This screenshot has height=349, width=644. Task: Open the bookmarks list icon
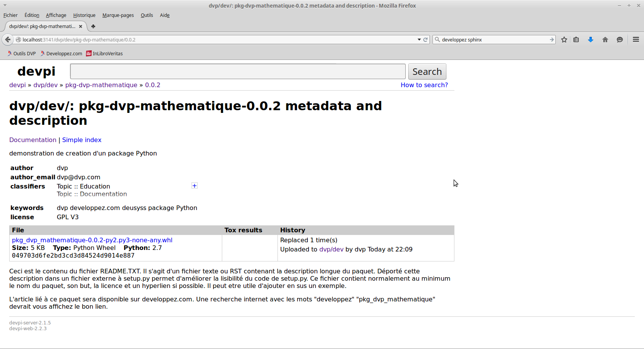point(576,40)
